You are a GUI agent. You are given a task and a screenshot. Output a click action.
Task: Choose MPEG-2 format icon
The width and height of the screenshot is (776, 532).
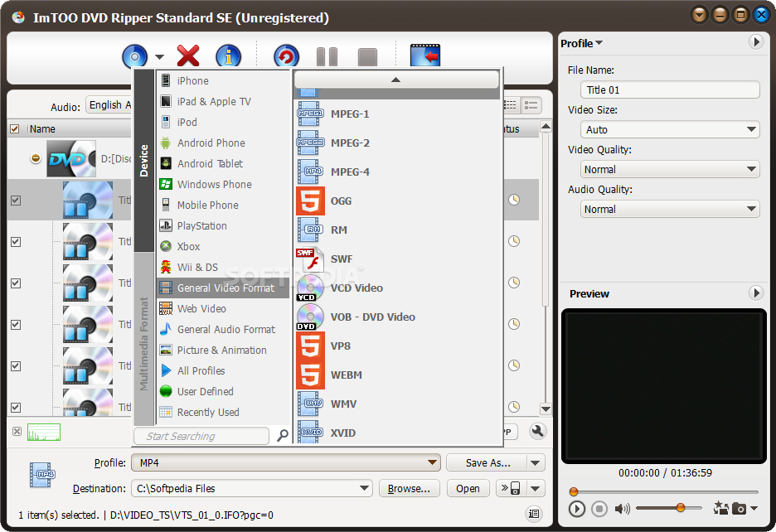310,143
